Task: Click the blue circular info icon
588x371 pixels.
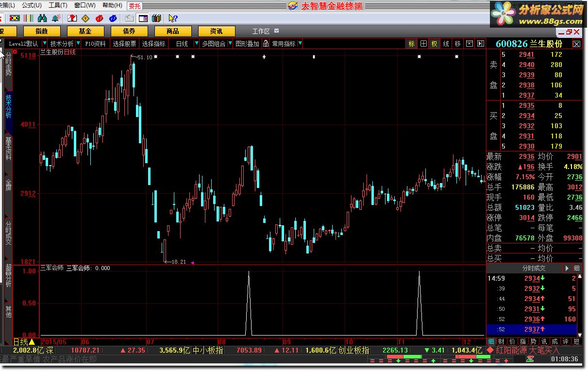Action: pyautogui.click(x=113, y=18)
